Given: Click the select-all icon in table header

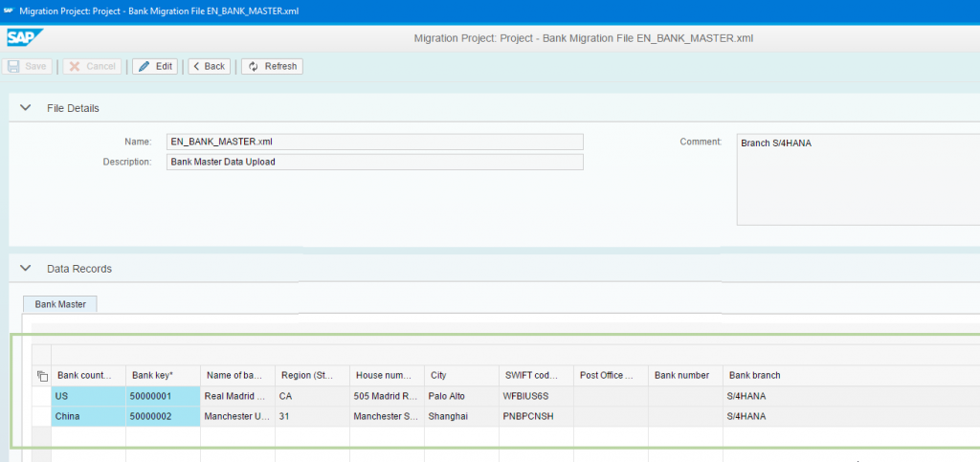Looking at the screenshot, I should coord(42,376).
